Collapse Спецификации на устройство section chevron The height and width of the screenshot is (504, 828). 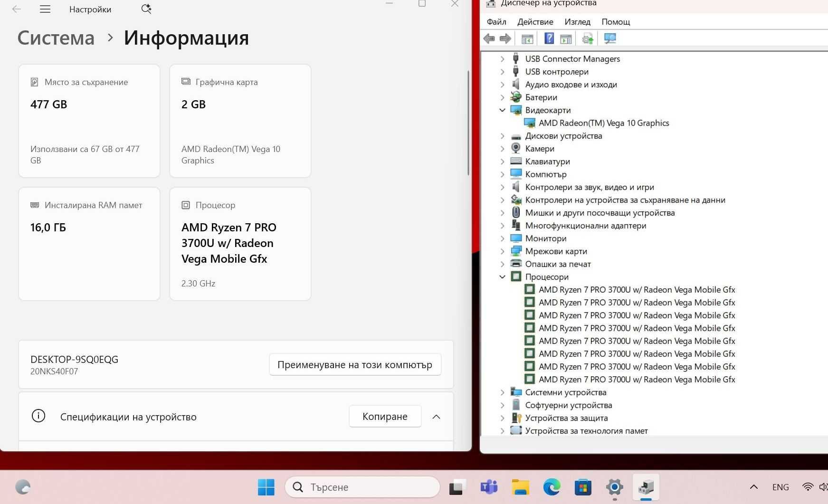coord(436,417)
